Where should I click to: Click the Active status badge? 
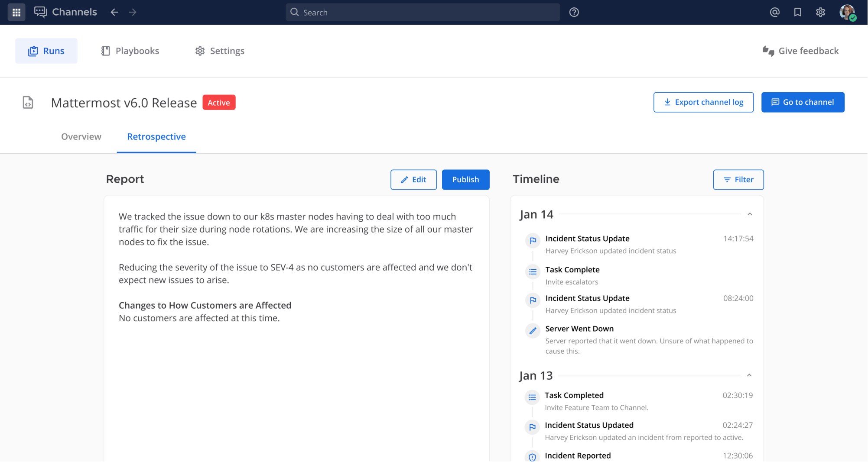pyautogui.click(x=219, y=103)
